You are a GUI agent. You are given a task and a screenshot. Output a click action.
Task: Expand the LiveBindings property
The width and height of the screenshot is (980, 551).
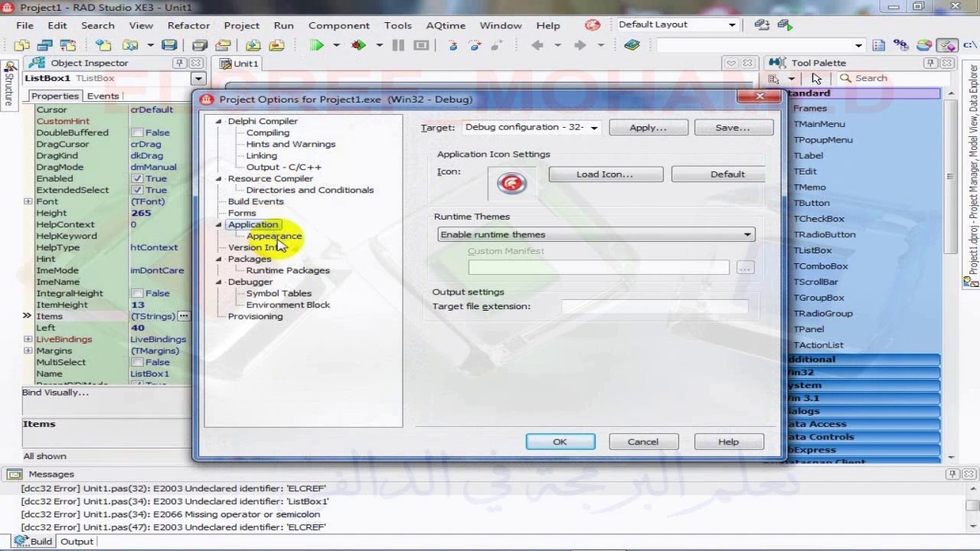pos(28,339)
